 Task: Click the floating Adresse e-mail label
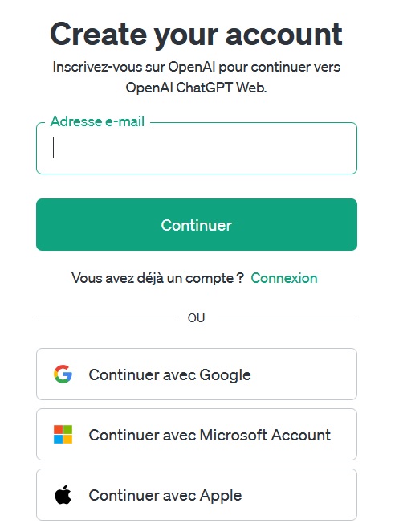[97, 121]
